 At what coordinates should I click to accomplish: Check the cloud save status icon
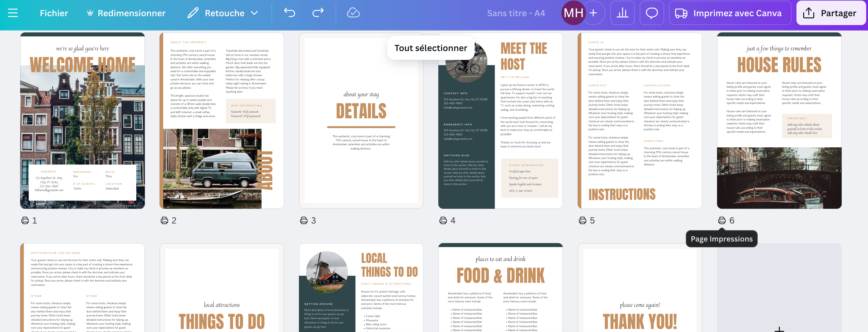pyautogui.click(x=352, y=13)
